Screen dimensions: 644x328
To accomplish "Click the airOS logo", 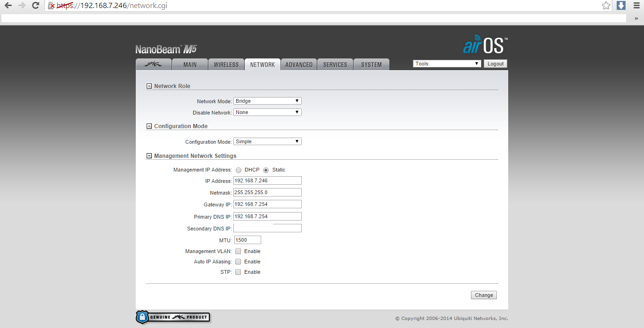I will (x=485, y=45).
